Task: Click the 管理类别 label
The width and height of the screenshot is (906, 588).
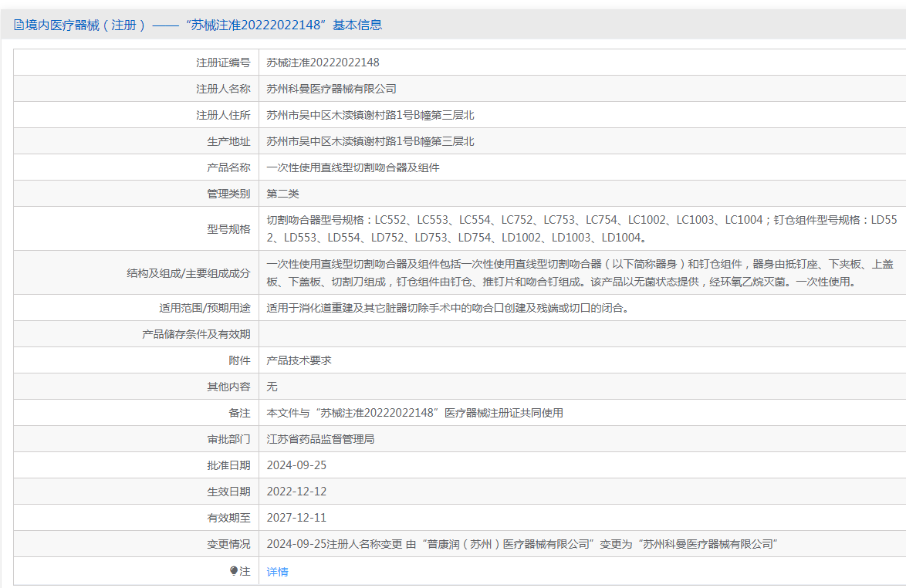Action: pos(228,194)
